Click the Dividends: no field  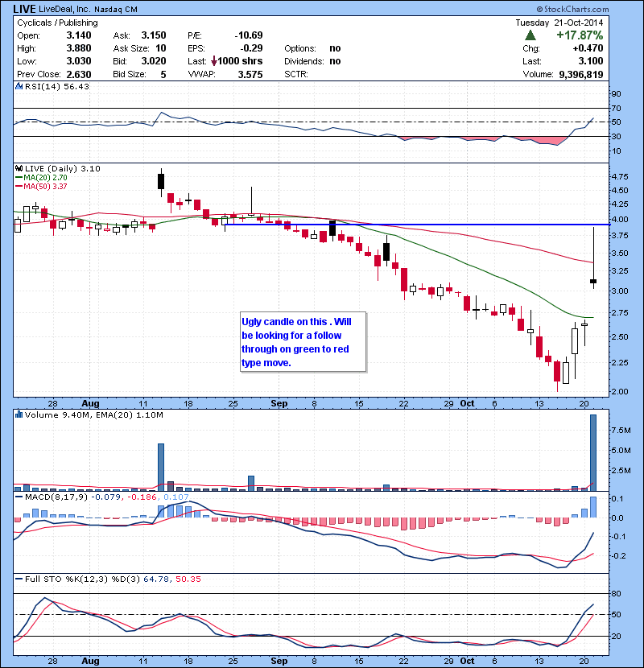[x=312, y=61]
